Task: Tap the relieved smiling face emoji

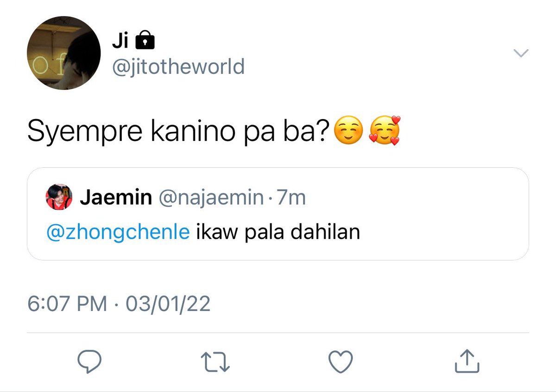Action: pyautogui.click(x=348, y=132)
